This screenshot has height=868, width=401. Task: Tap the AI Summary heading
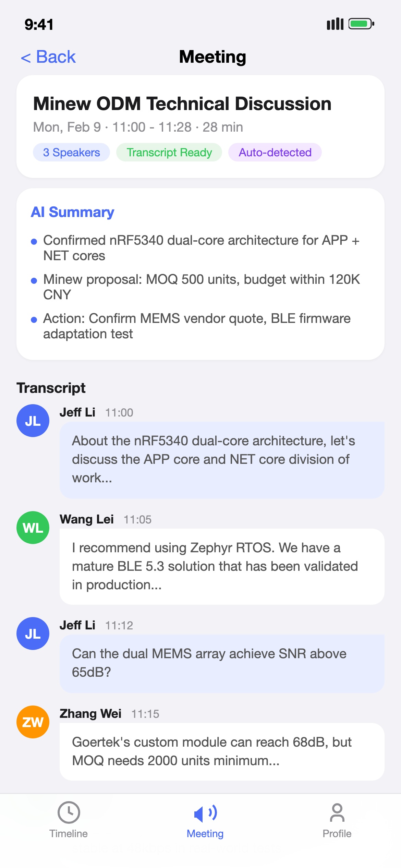73,212
